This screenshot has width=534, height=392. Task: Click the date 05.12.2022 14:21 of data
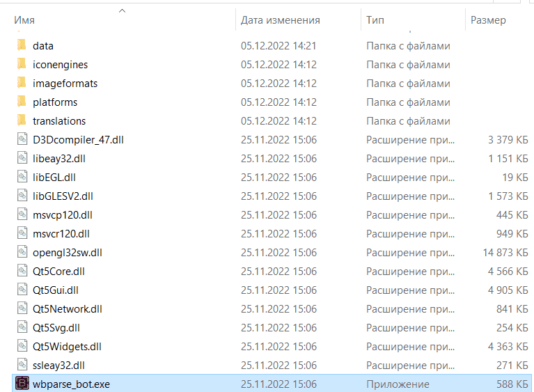pyautogui.click(x=278, y=46)
